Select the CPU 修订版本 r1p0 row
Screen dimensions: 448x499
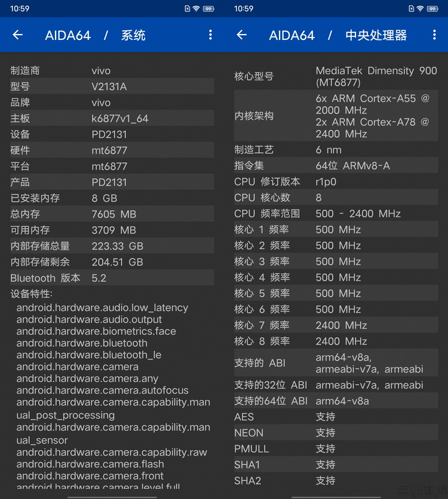(336, 181)
